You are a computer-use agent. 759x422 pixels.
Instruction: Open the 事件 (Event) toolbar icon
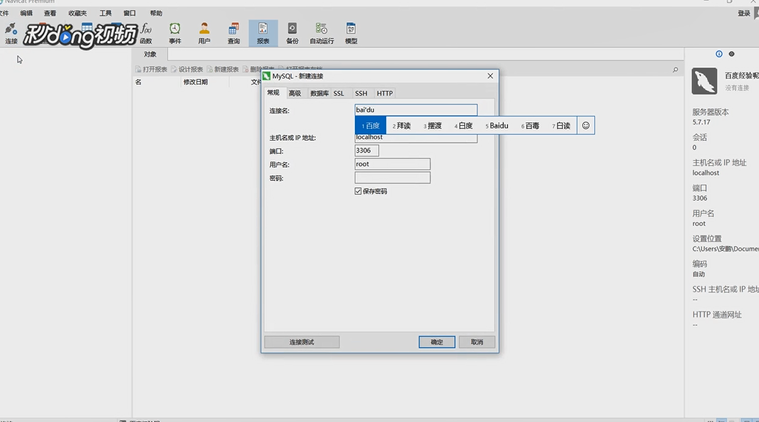(x=175, y=33)
